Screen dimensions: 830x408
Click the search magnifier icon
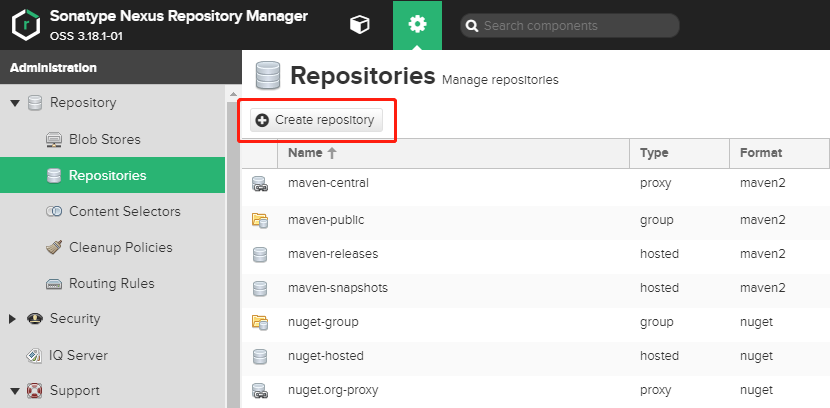pos(472,26)
